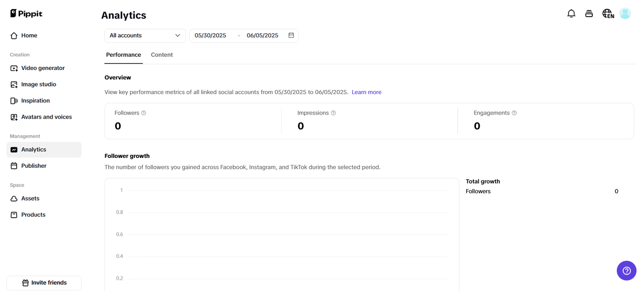Screen dimensions: 644x291
Task: Open the Learn more link
Action: pos(366,92)
